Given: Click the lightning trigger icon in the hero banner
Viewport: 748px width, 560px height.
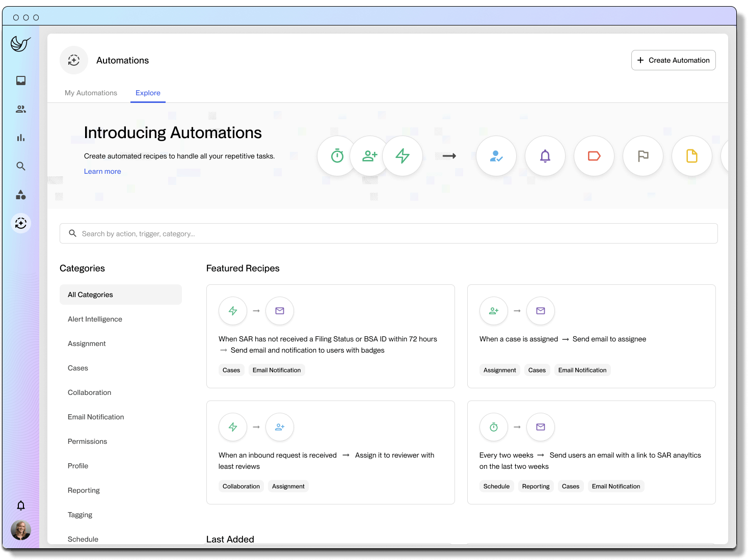Looking at the screenshot, I should tap(403, 156).
